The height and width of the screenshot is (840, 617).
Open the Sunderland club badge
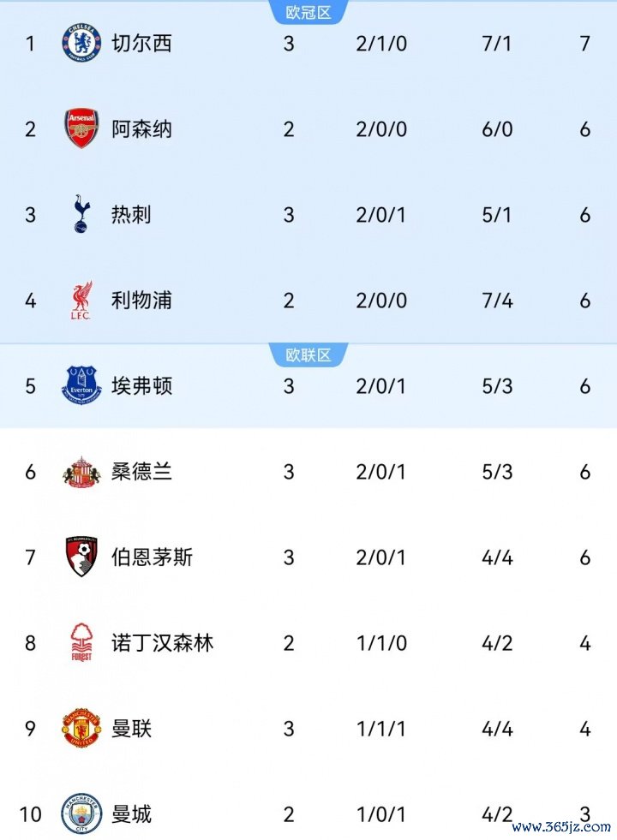click(x=81, y=472)
